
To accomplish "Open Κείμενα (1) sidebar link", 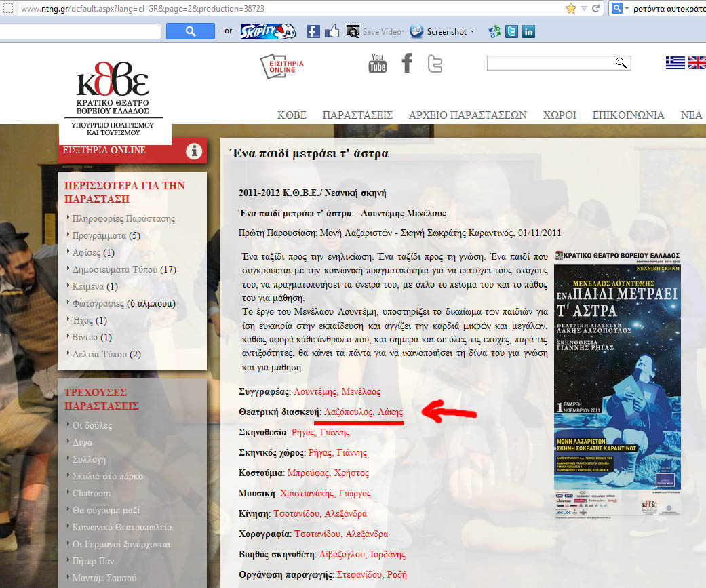I will pos(95,286).
